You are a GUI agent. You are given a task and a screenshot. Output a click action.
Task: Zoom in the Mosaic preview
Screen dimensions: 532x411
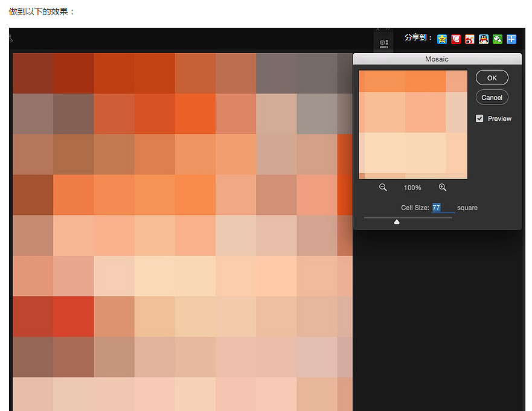[x=443, y=187]
